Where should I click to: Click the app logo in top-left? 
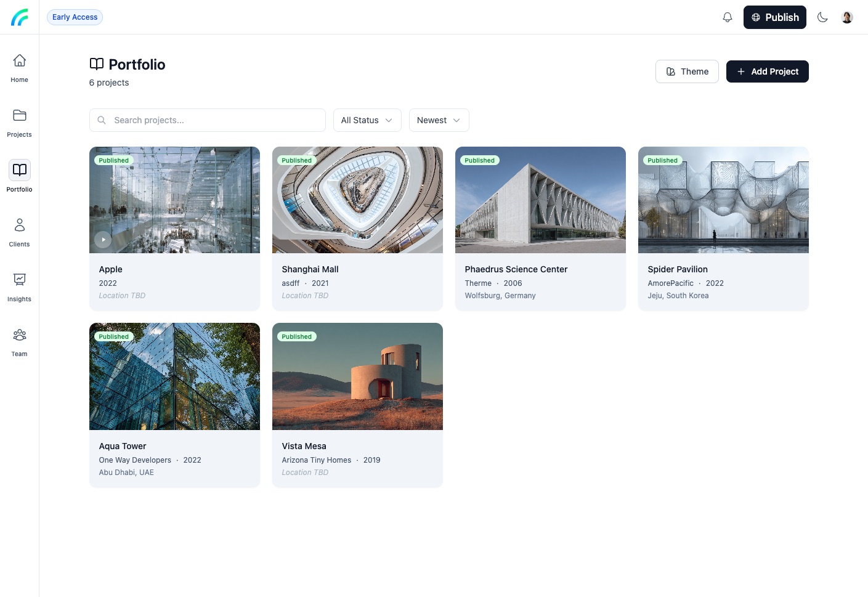tap(20, 17)
